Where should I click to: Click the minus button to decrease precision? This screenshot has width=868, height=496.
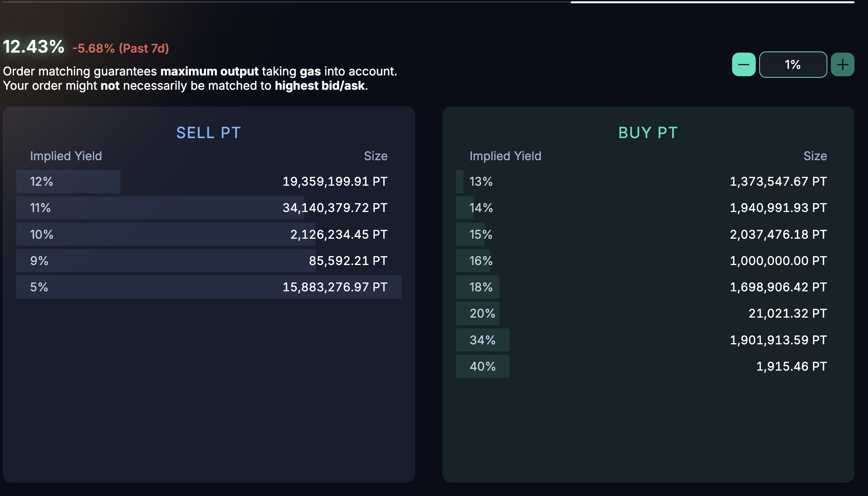(743, 65)
